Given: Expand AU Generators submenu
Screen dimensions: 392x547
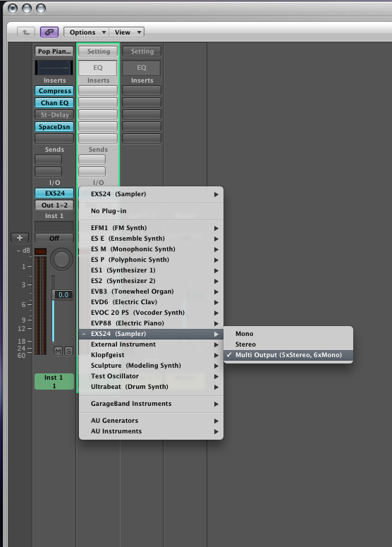Looking at the screenshot, I should click(x=151, y=421).
